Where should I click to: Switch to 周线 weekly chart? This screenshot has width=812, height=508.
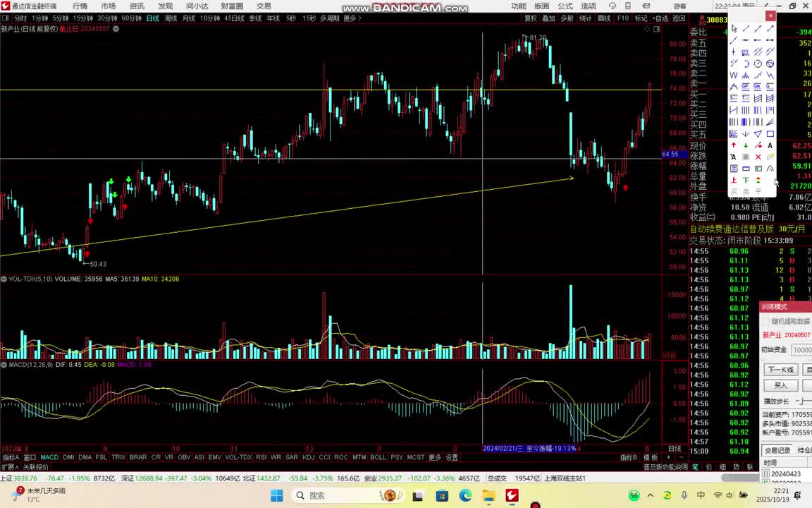click(x=171, y=18)
